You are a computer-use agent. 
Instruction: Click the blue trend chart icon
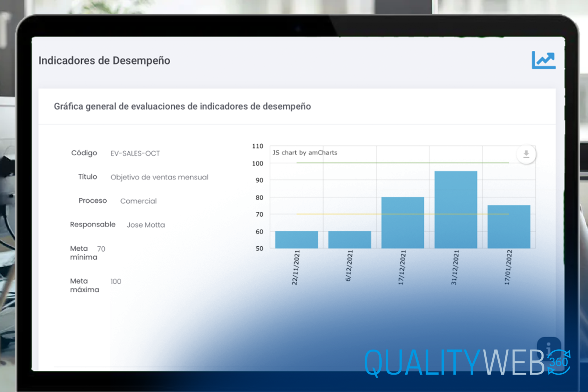coord(544,60)
